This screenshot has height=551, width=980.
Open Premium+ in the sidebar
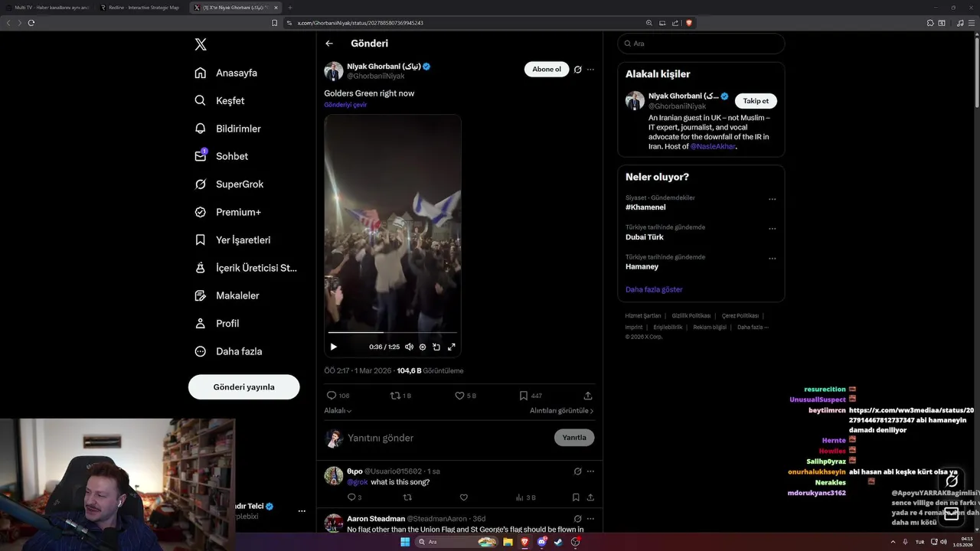point(227,212)
